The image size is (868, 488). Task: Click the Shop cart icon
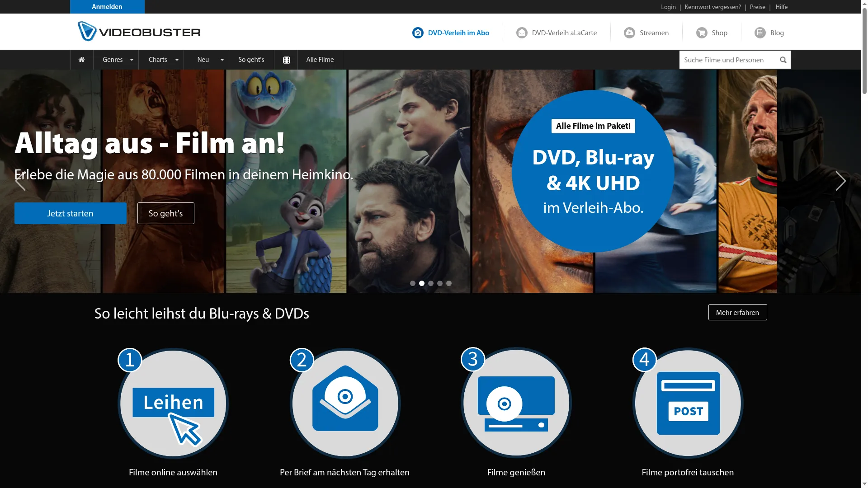tap(702, 33)
